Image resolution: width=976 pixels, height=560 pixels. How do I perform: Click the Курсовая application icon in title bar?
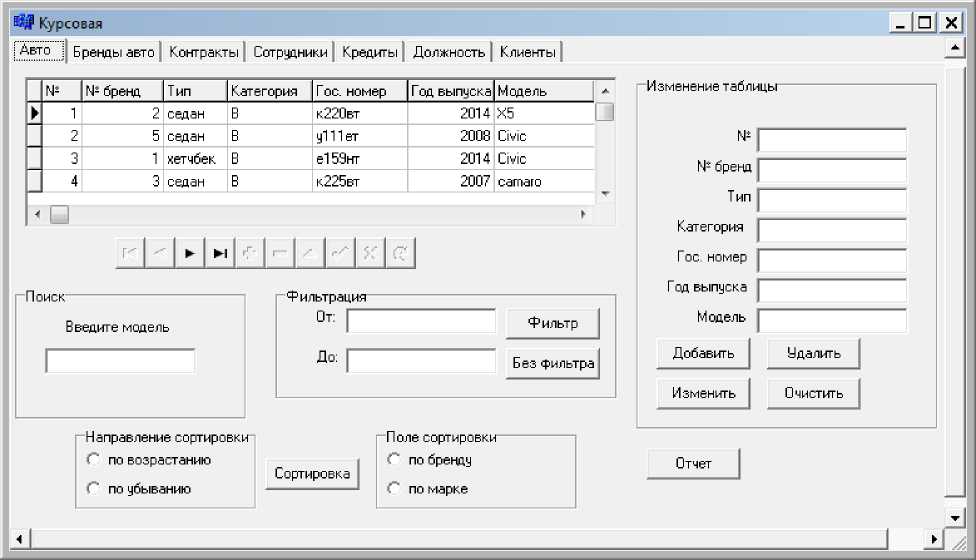pyautogui.click(x=24, y=23)
